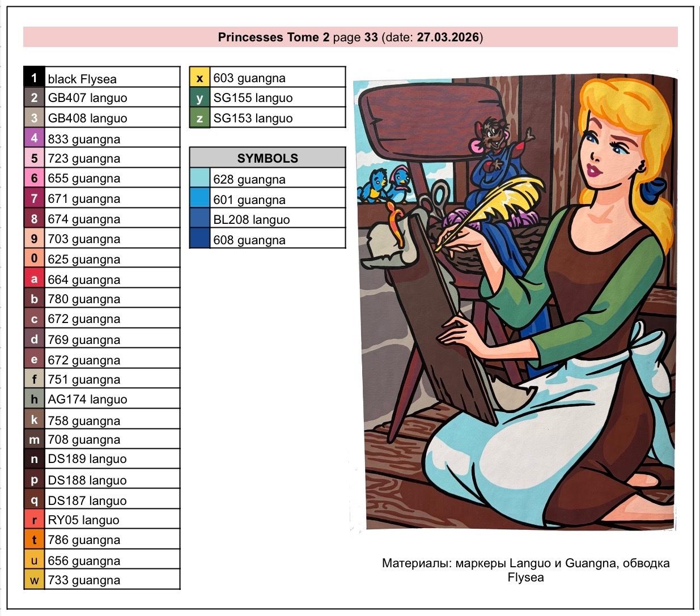This screenshot has width=700, height=616.
Task: Click the dark brown swatch lettered m
Action: pos(34,439)
